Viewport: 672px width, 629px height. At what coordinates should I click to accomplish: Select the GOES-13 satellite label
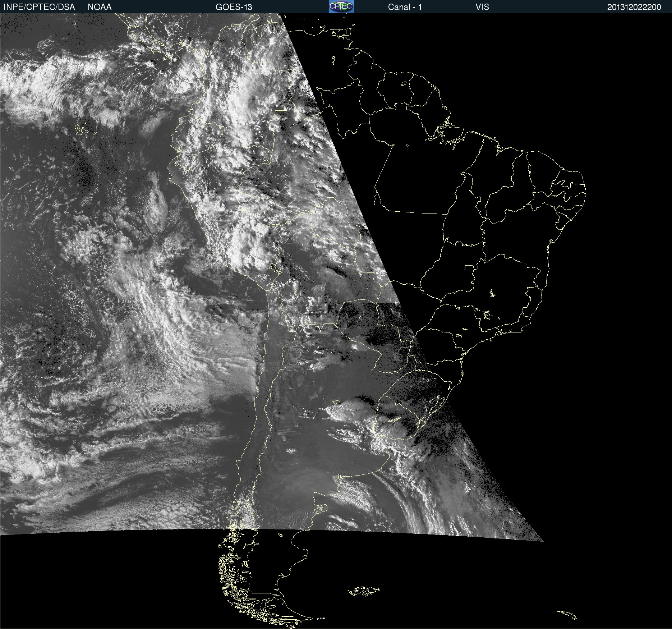point(234,7)
